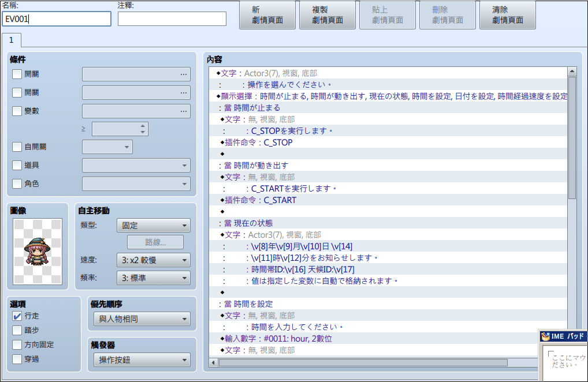
Task: Click 清除劇情頁面 clear page button
Action: pos(507,15)
